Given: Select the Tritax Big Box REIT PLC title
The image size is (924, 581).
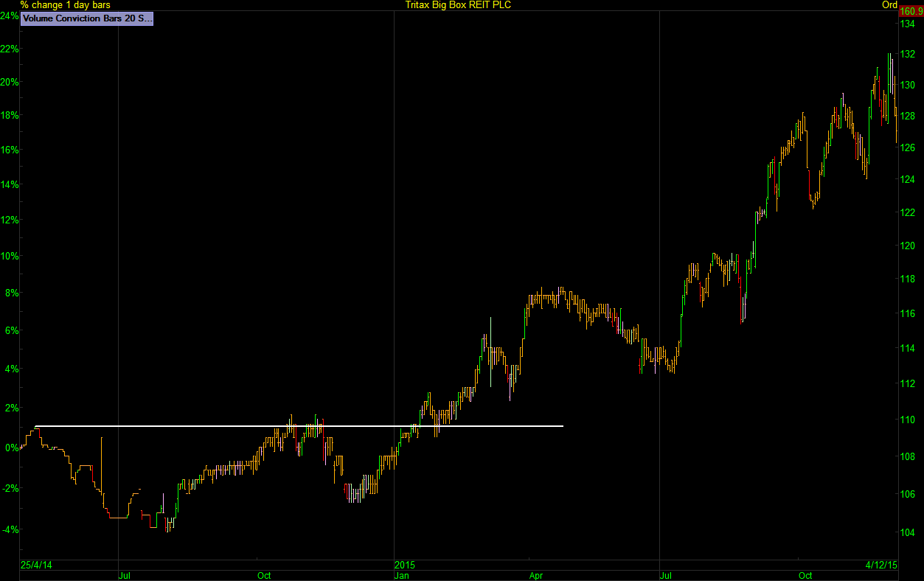Looking at the screenshot, I should (458, 5).
